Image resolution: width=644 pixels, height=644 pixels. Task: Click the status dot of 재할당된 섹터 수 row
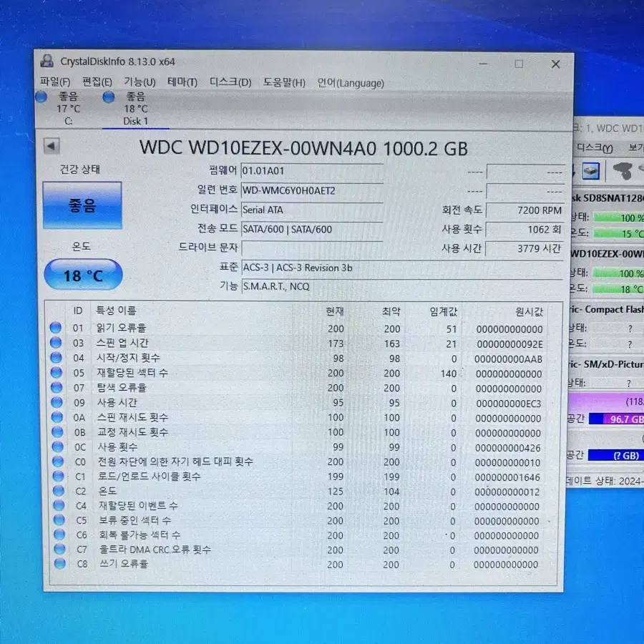pyautogui.click(x=57, y=372)
